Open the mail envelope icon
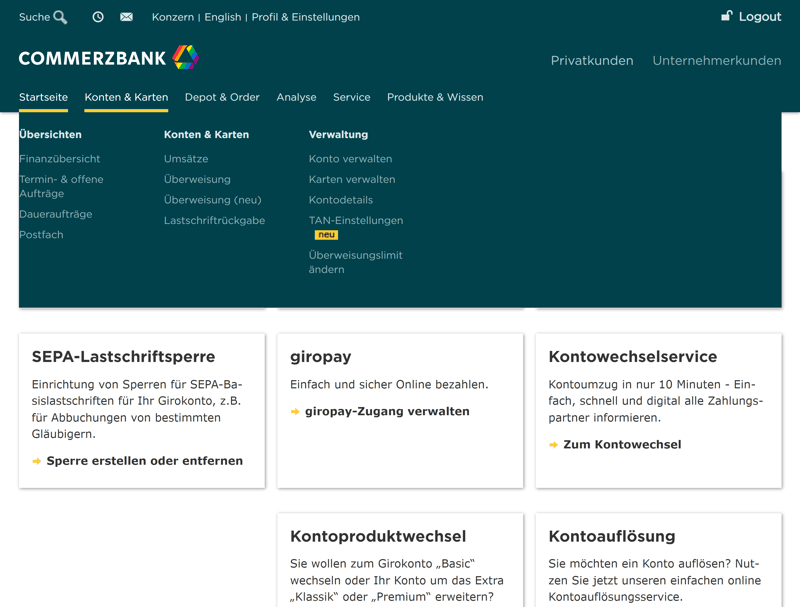This screenshot has height=607, width=800. click(126, 17)
